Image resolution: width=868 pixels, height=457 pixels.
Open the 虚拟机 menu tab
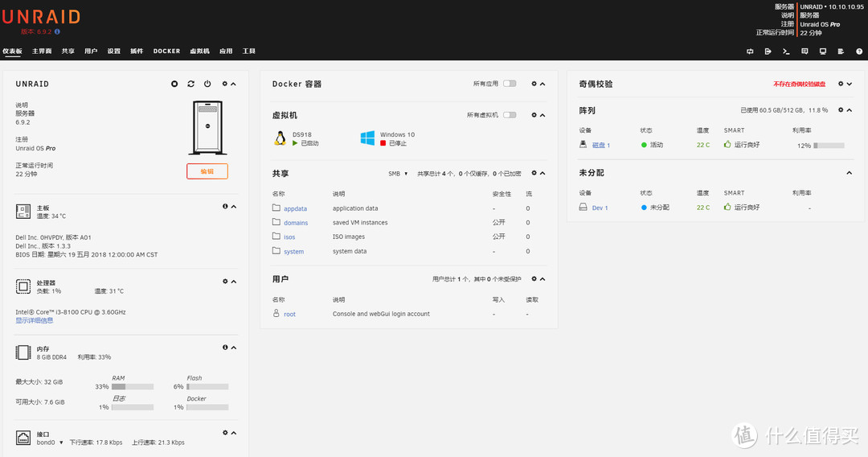coord(199,51)
